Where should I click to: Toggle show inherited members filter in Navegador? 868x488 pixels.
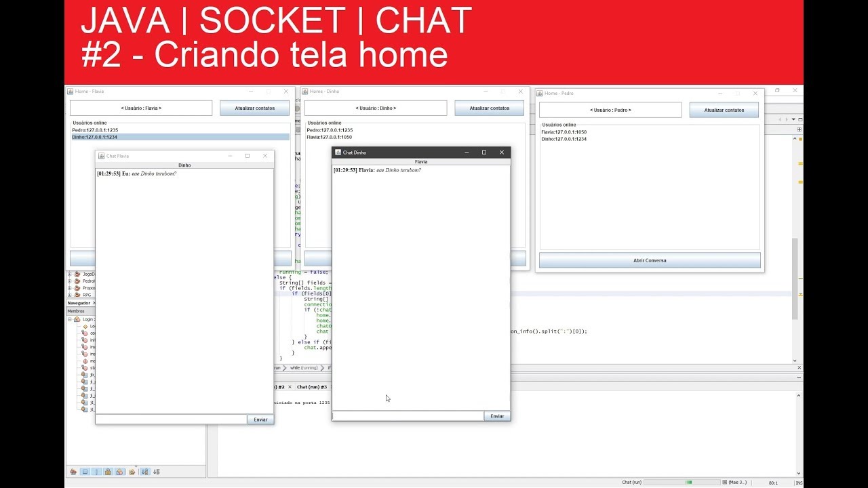click(73, 472)
